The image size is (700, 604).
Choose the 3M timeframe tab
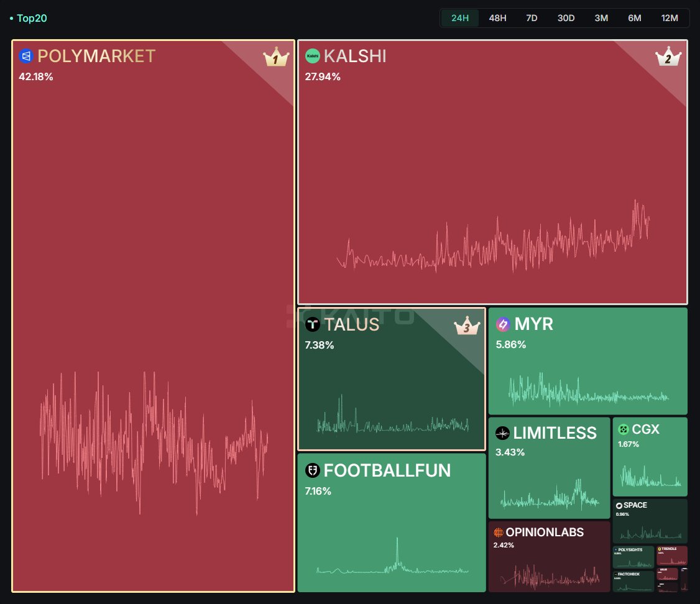(601, 18)
